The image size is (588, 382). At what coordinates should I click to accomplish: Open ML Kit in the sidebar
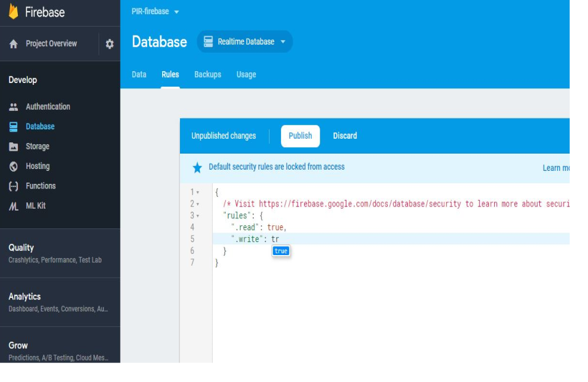pyautogui.click(x=36, y=206)
